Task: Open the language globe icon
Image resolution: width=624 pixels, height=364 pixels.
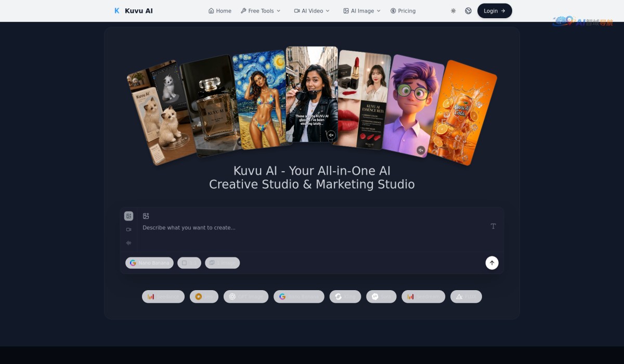Action: click(x=468, y=10)
